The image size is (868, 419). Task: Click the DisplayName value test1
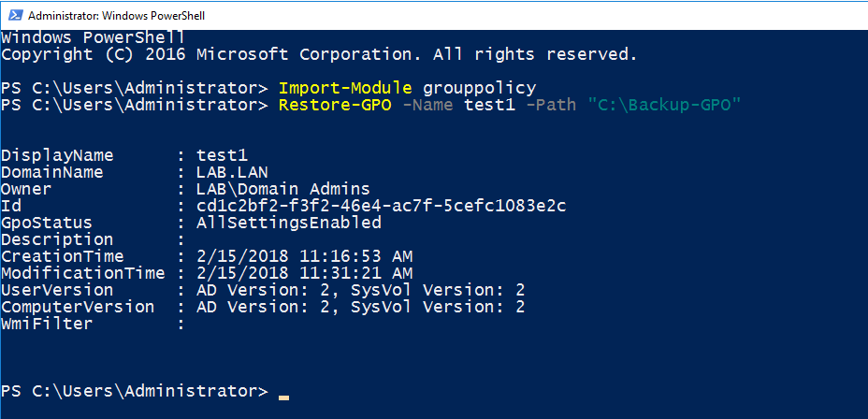point(222,155)
